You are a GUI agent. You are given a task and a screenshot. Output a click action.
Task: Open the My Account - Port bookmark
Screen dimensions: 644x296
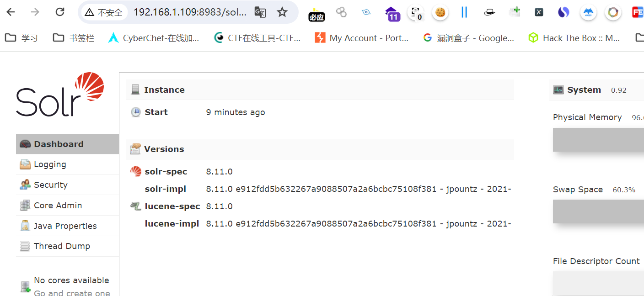[x=362, y=38]
